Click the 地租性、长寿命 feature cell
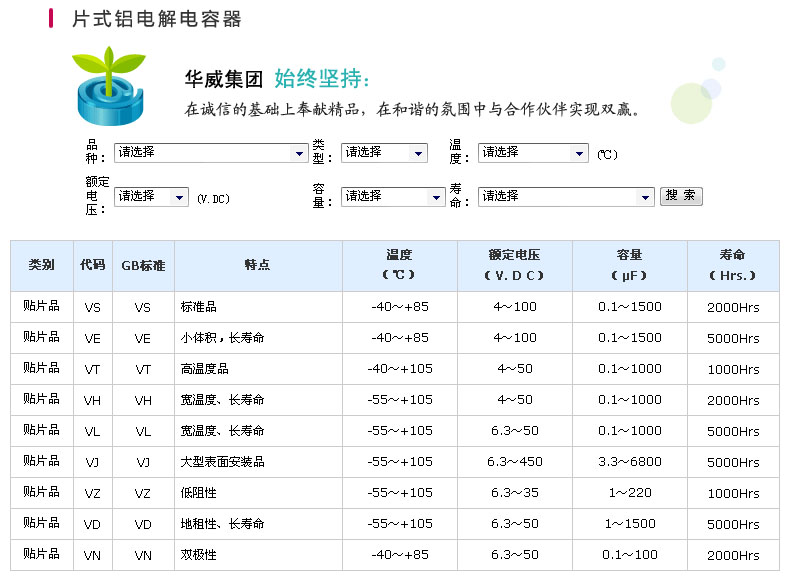The width and height of the screenshot is (790, 582). (x=258, y=525)
